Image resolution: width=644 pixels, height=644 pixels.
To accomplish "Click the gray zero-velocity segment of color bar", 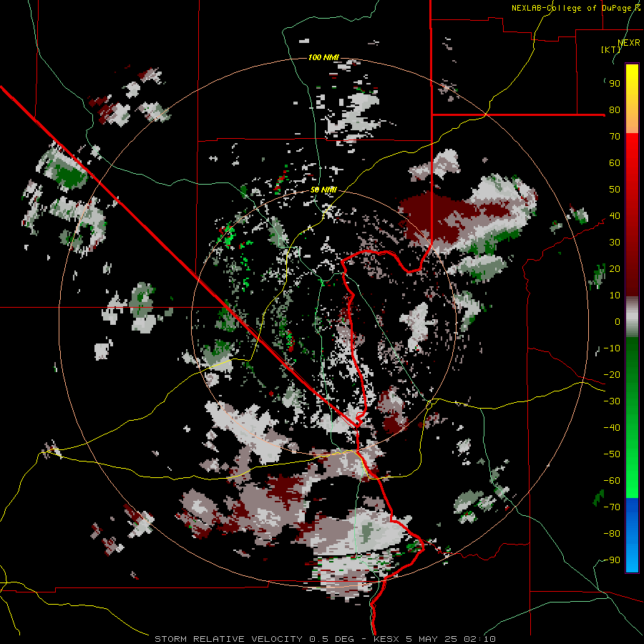I will [632, 317].
